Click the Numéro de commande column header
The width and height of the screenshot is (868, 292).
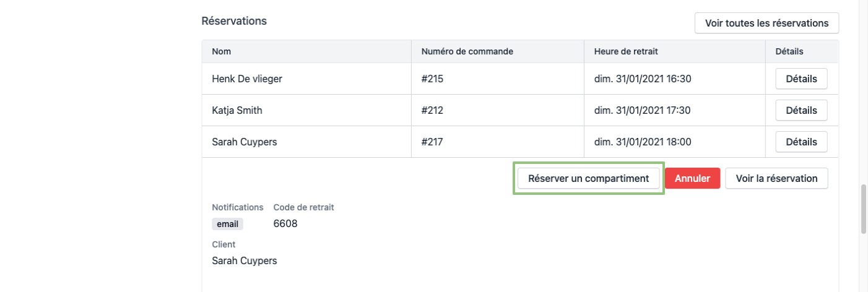point(467,51)
